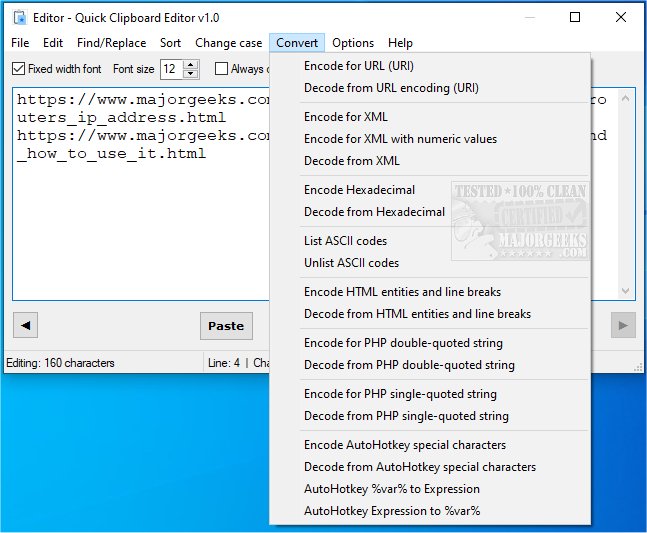Viewport: 647px width, 533px height.
Task: Toggle the Always on top checkbox
Action: pyautogui.click(x=222, y=69)
